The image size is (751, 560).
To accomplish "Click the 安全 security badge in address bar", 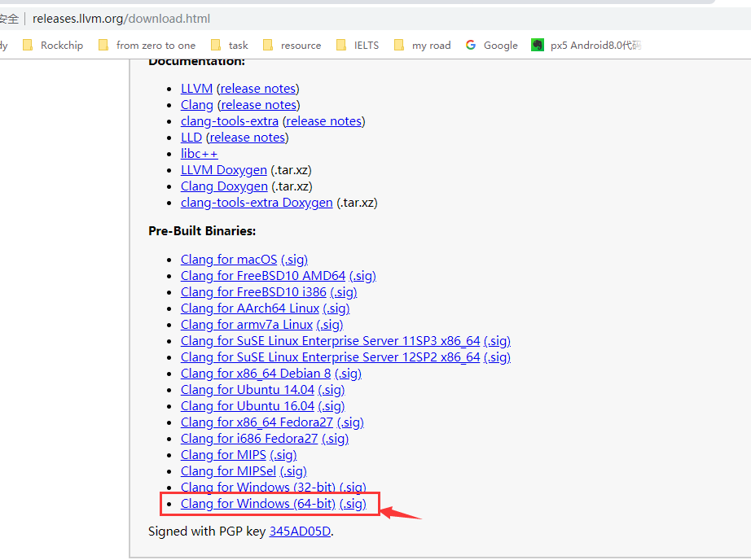I will (x=10, y=18).
